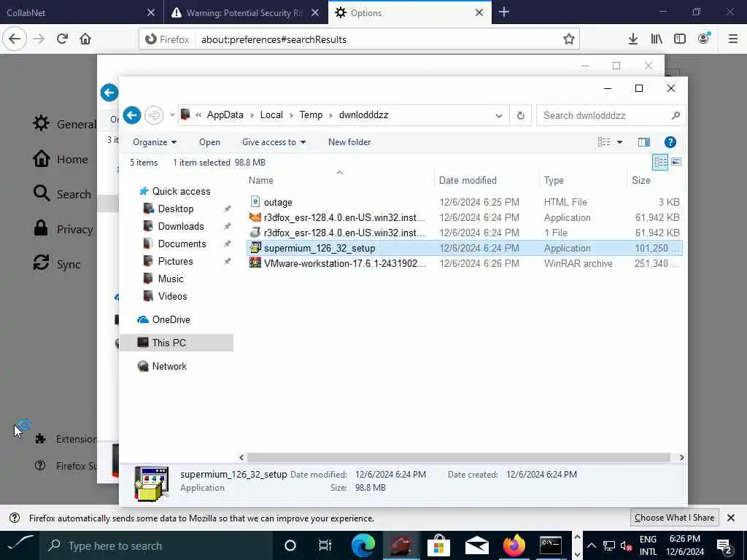Switch to the Options tab
747x560 pixels.
pos(410,12)
